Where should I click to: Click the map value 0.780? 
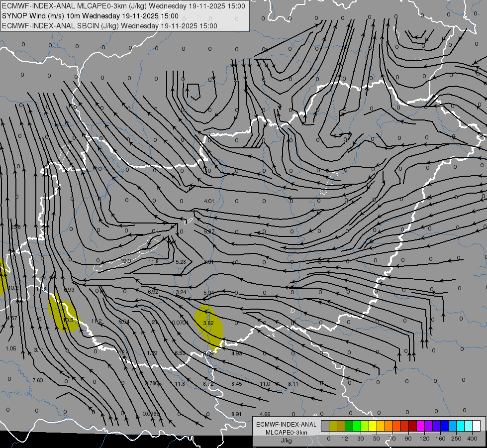(152, 383)
